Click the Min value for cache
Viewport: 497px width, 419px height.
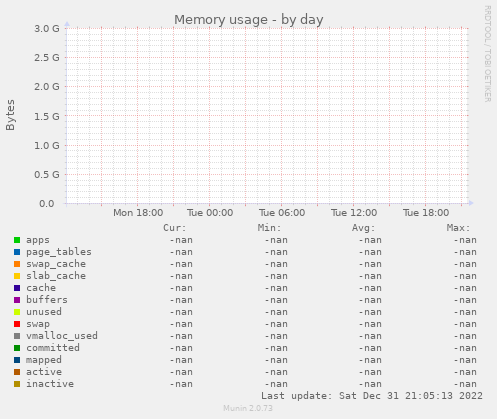click(x=276, y=288)
